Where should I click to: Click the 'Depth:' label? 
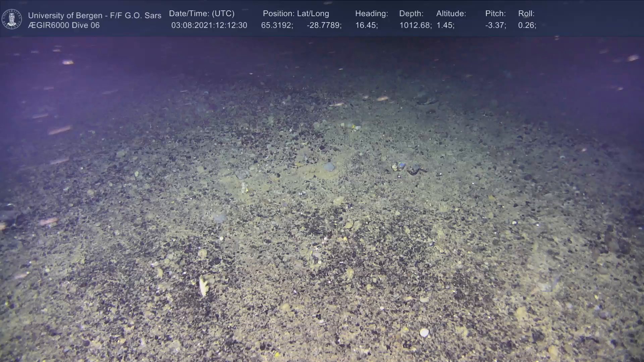[411, 14]
